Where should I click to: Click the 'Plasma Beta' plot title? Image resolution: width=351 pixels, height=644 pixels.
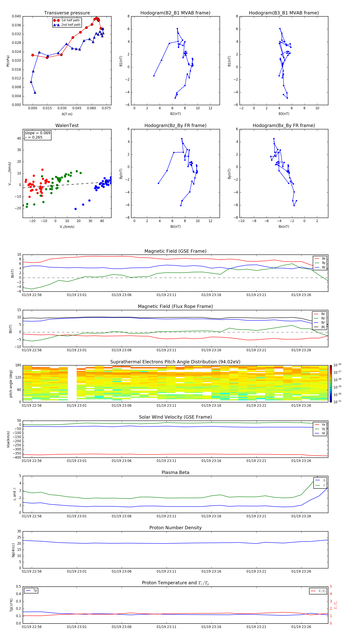point(175,472)
